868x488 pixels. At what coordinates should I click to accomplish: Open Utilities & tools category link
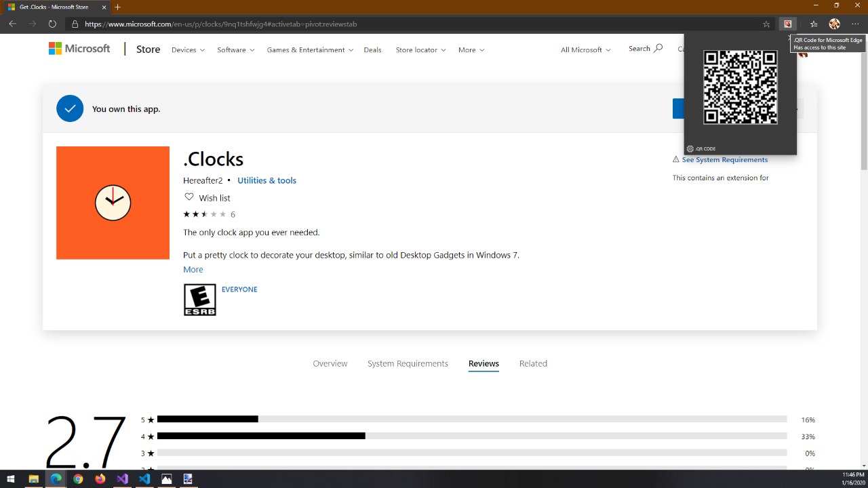pyautogui.click(x=267, y=180)
